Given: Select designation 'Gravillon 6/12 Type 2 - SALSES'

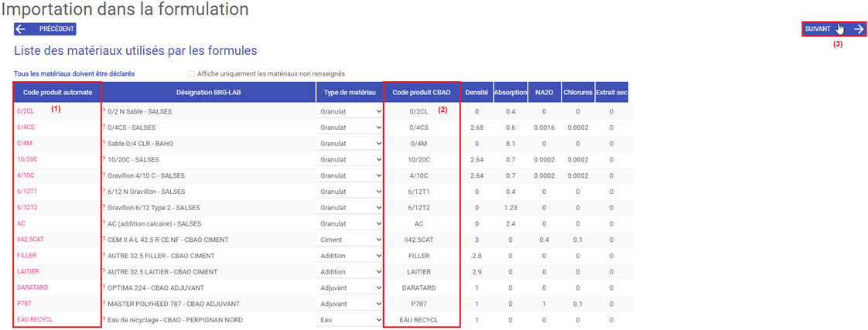Looking at the screenshot, I should point(154,207).
